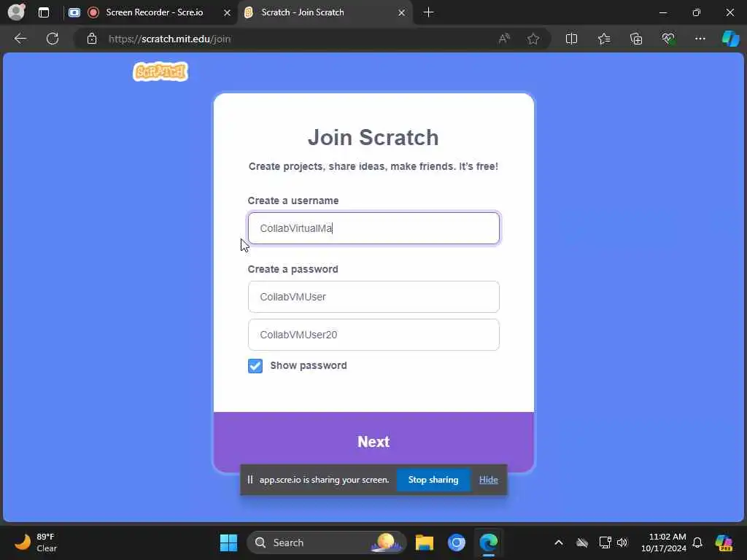Open Edge settings and more menu

point(700,39)
